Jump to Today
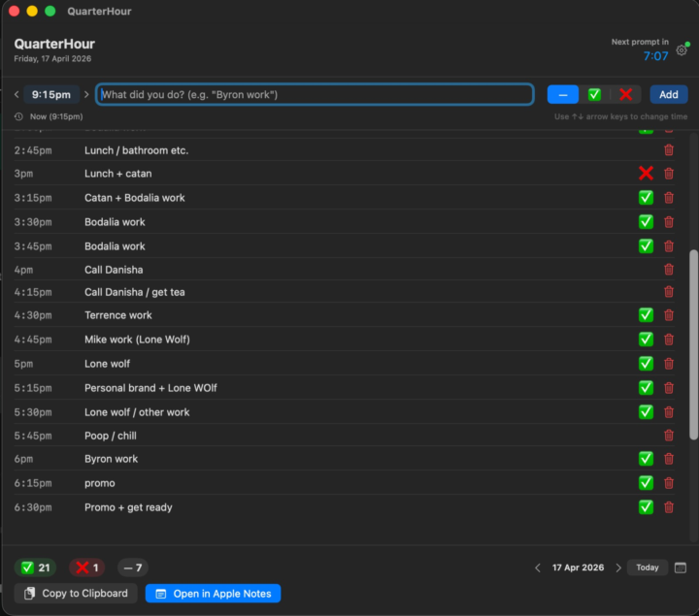This screenshot has height=616, width=699. 648,567
